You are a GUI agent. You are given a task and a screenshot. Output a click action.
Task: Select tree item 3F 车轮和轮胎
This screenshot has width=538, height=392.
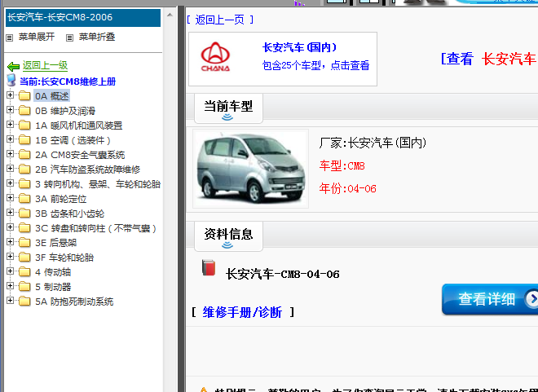point(64,258)
